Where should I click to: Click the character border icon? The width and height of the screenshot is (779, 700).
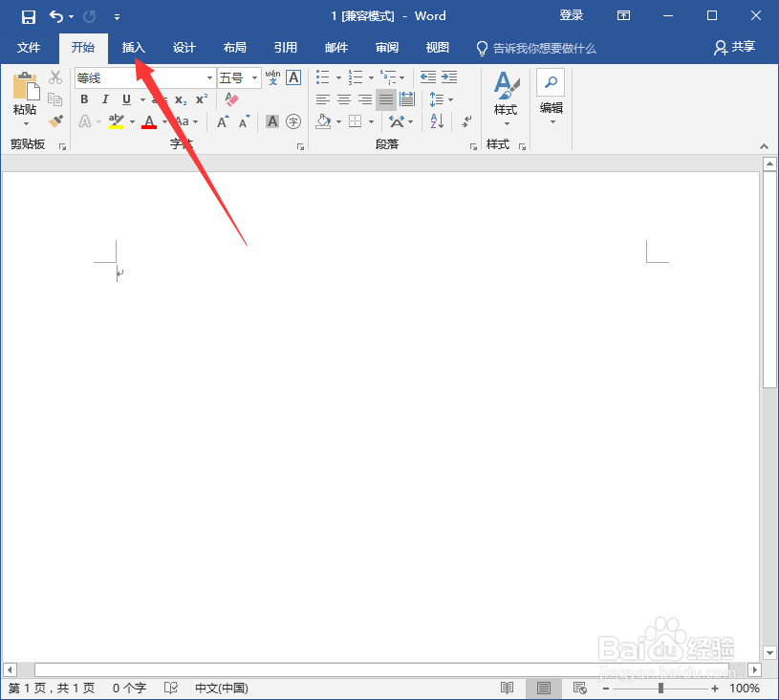(x=293, y=77)
